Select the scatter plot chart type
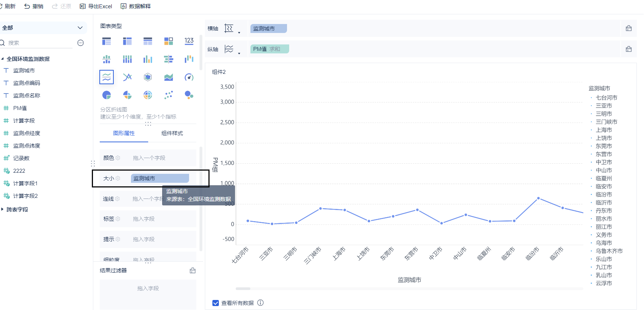This screenshot has height=310, width=644. (169, 95)
